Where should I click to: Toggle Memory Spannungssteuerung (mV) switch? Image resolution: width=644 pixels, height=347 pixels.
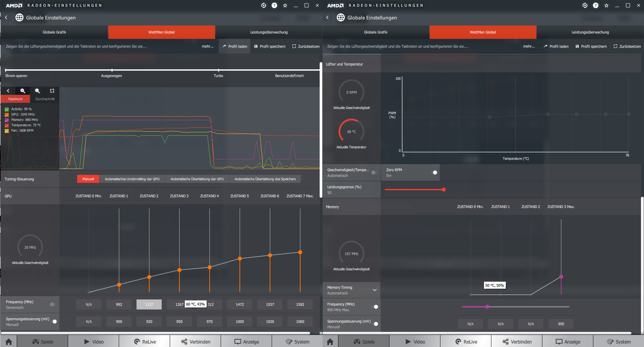click(x=375, y=324)
